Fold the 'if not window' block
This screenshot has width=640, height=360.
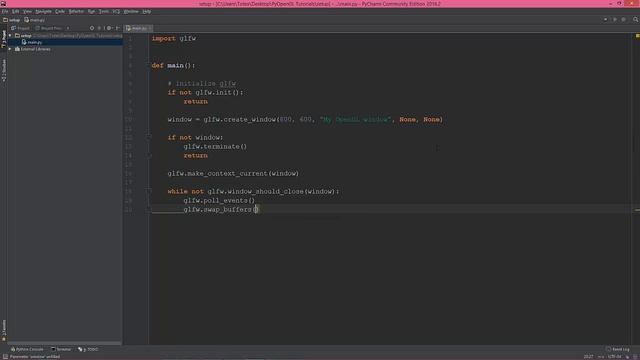pyautogui.click(x=149, y=138)
